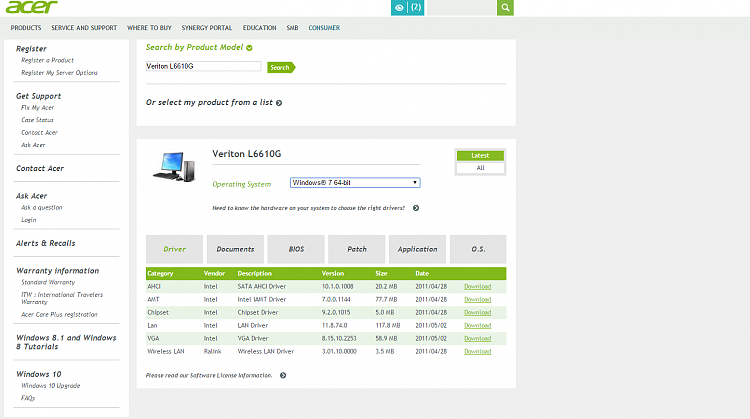Download the Intel LAN Driver
Viewport: 750px width, 419px height.
tap(477, 325)
